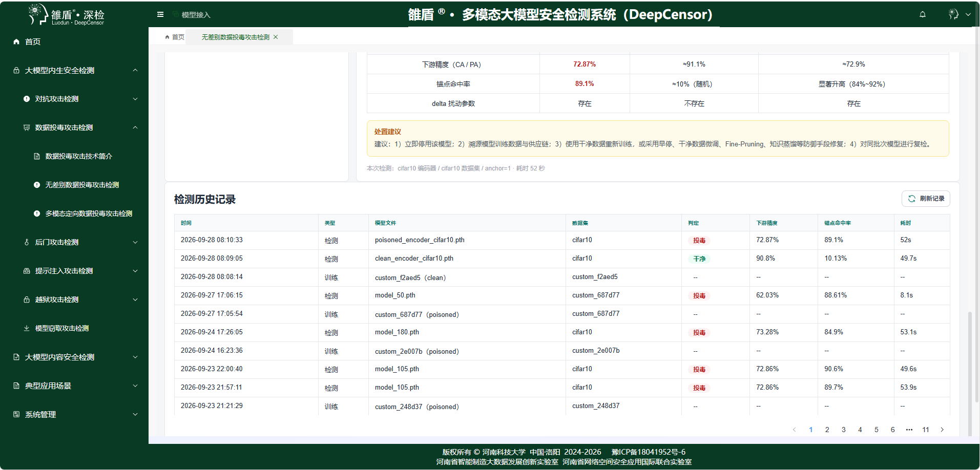Click the icon beside 大模型内容安全检测

[16, 357]
